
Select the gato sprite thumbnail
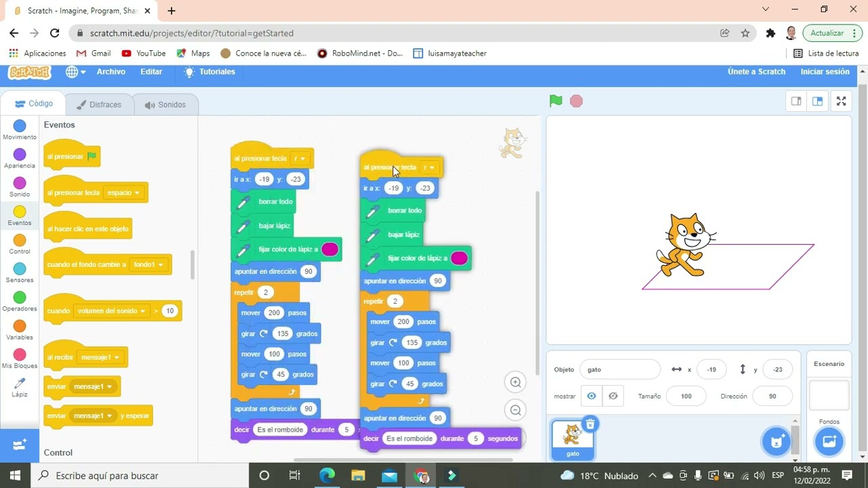point(573,439)
